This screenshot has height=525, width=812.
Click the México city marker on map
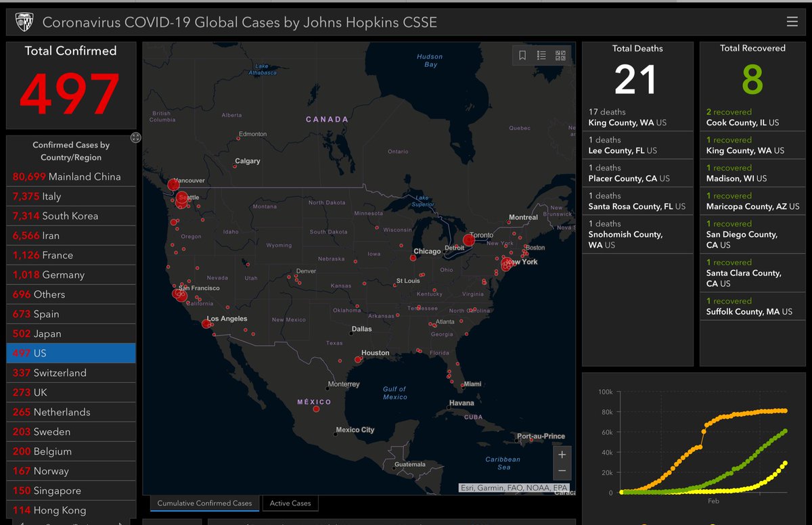click(316, 409)
